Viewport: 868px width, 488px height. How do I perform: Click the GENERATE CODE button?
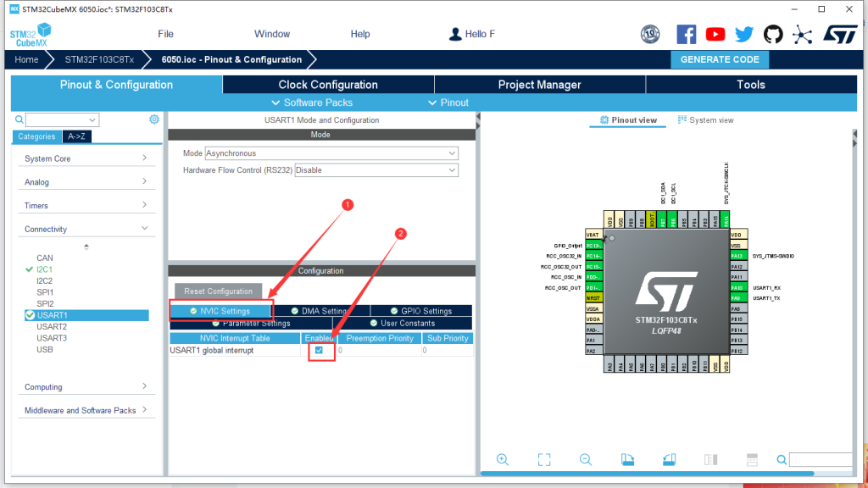click(720, 59)
